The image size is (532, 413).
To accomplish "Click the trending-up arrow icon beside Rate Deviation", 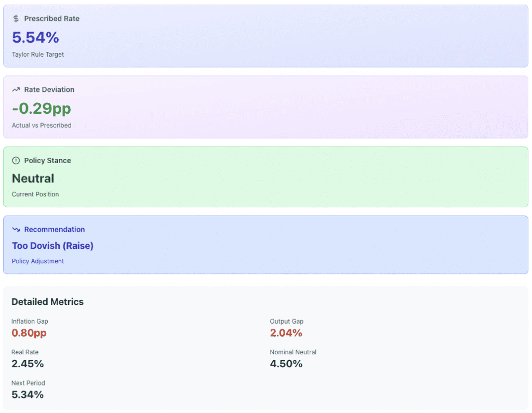I will click(16, 90).
